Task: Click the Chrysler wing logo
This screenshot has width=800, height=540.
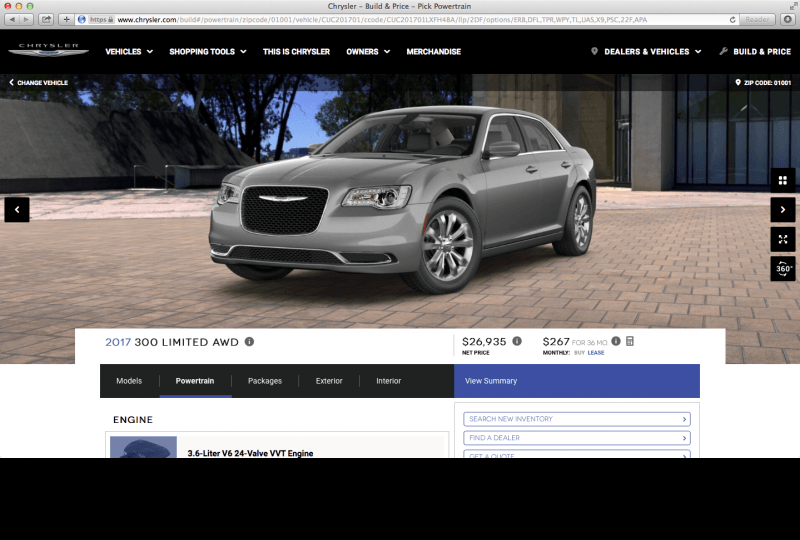Action: coord(48,50)
